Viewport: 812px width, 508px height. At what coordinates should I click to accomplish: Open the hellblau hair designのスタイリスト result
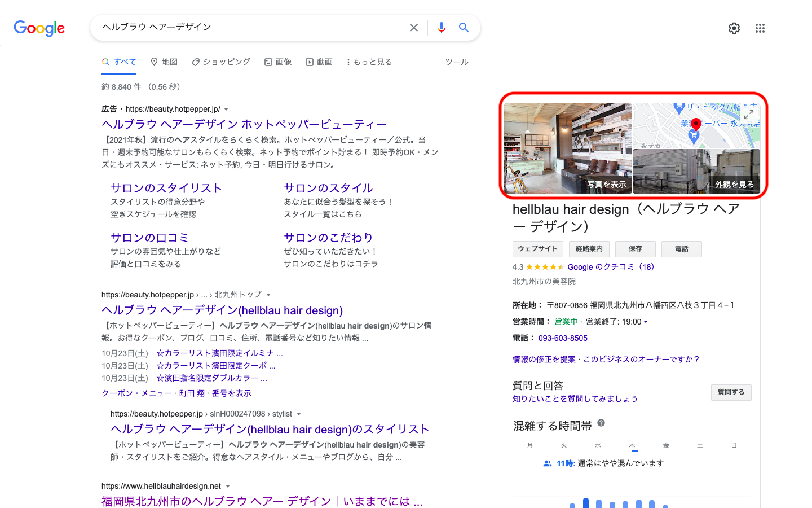(270, 429)
